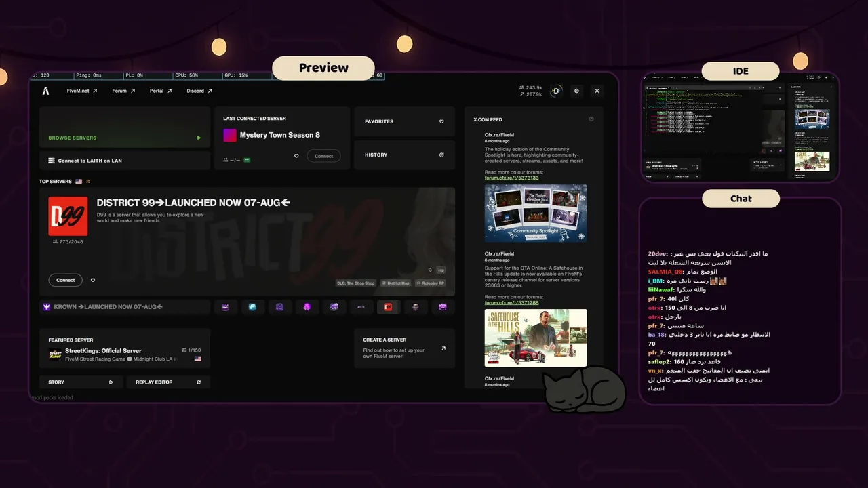The width and height of the screenshot is (868, 488).
Task: Open the Community Spotlight image
Action: tap(536, 213)
